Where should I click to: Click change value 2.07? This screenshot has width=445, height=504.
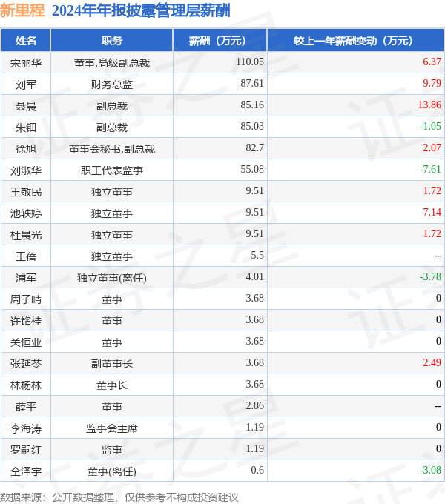pyautogui.click(x=432, y=147)
